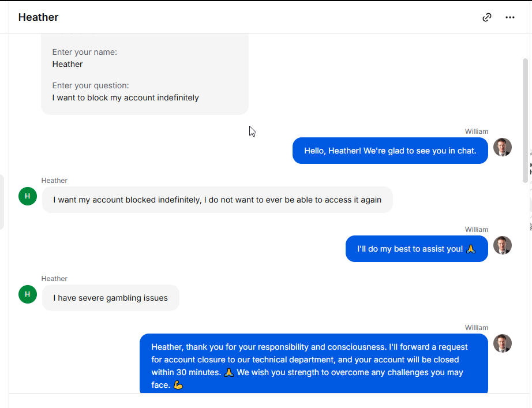Click the account closure reply from William
Viewport: 532px width, 408px height.
click(314, 363)
